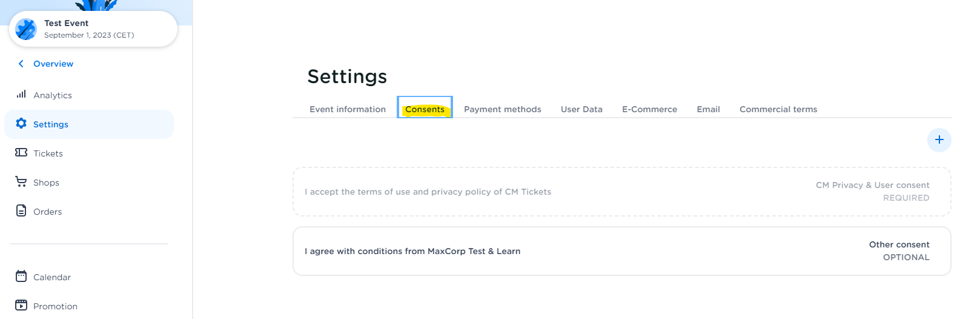Click the Settings gear icon in sidebar
980x319 pixels.
[21, 124]
